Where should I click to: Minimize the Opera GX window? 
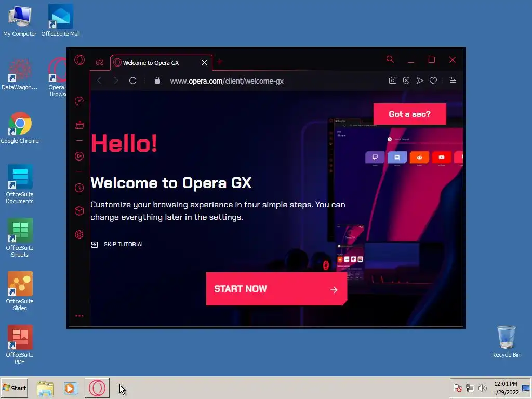tap(411, 60)
